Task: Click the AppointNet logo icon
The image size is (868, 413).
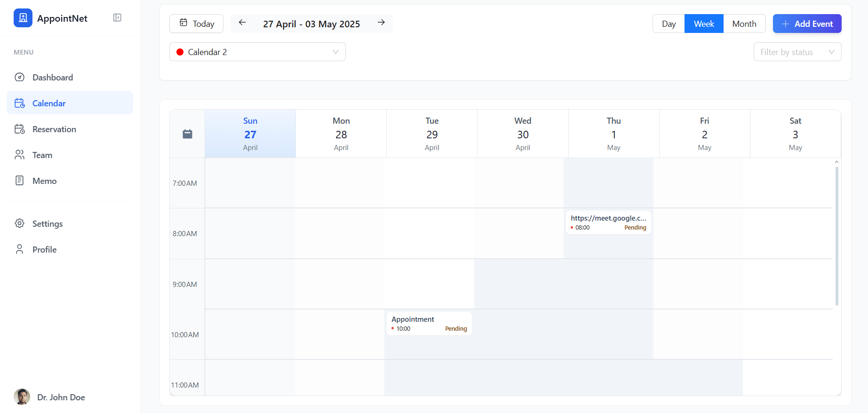Action: tap(23, 18)
